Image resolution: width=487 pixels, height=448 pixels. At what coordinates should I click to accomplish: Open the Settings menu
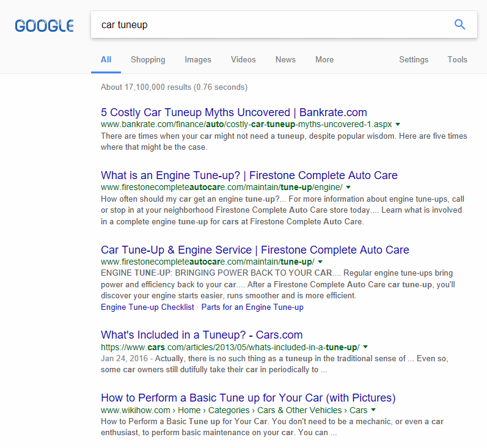(x=414, y=60)
